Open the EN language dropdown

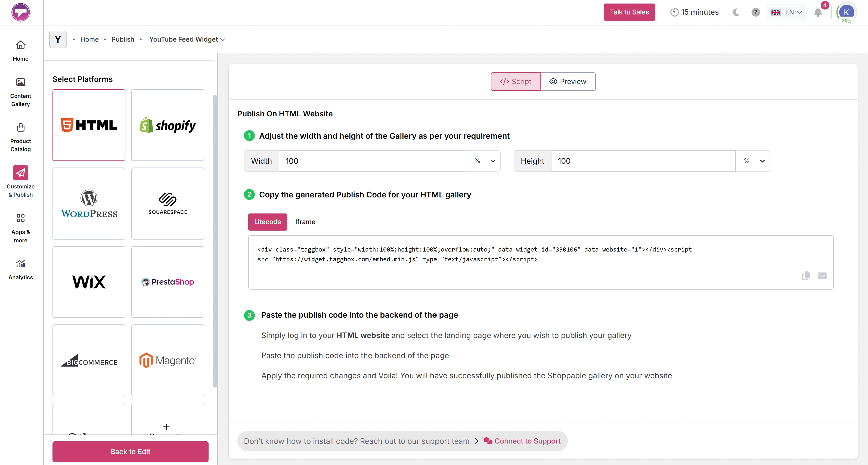787,12
